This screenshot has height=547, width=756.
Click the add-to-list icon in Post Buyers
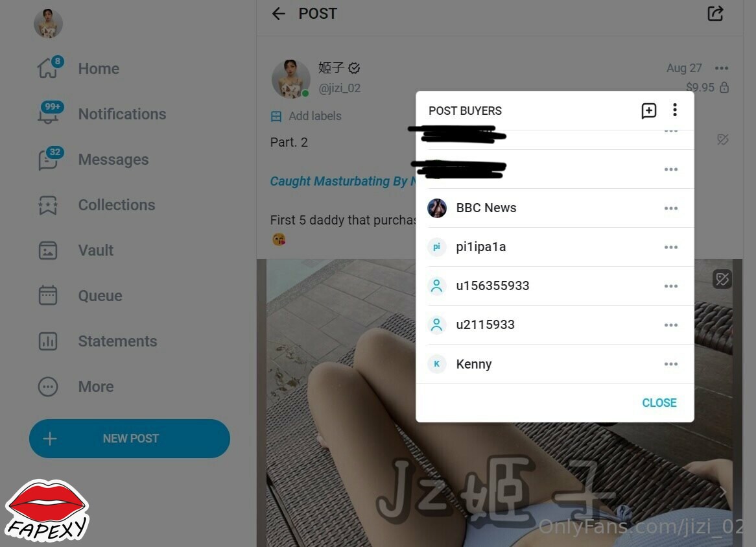click(x=649, y=110)
